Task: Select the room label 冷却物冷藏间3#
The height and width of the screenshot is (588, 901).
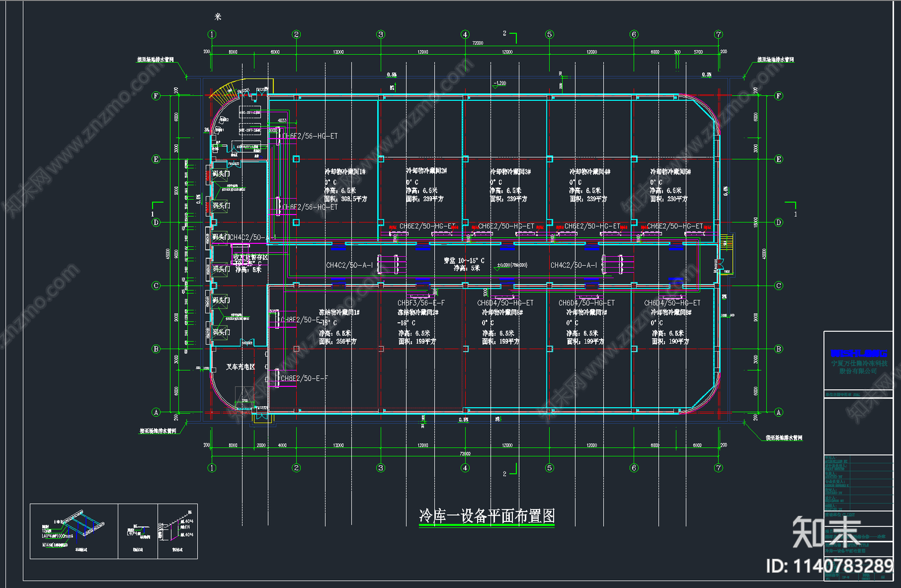Action: [510, 171]
